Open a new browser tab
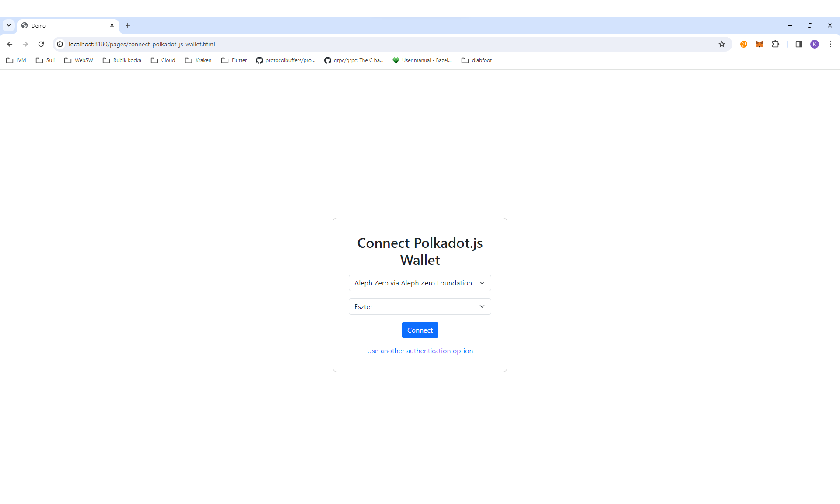Image resolution: width=840 pixels, height=504 pixels. [x=128, y=25]
